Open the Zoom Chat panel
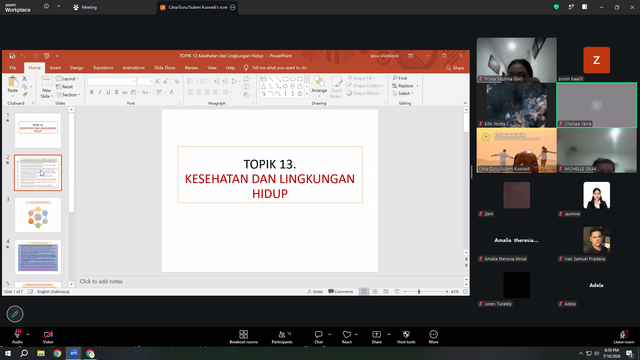This screenshot has height=360, width=640. pyautogui.click(x=318, y=337)
